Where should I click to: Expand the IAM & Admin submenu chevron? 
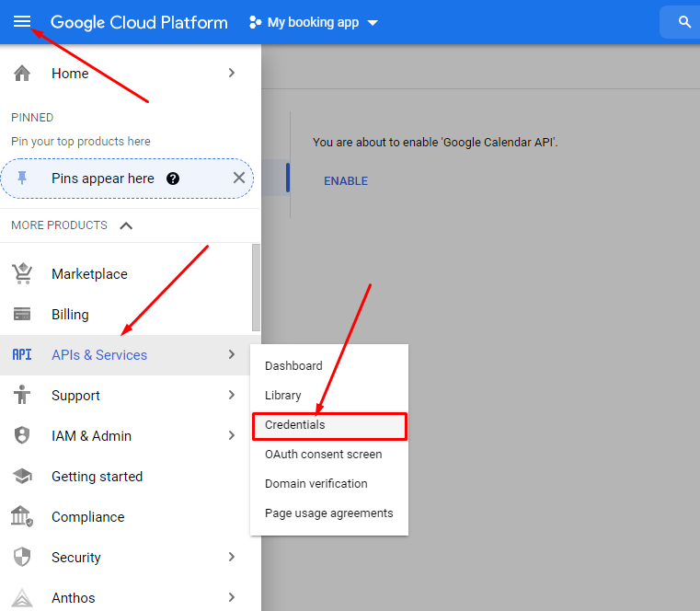231,435
